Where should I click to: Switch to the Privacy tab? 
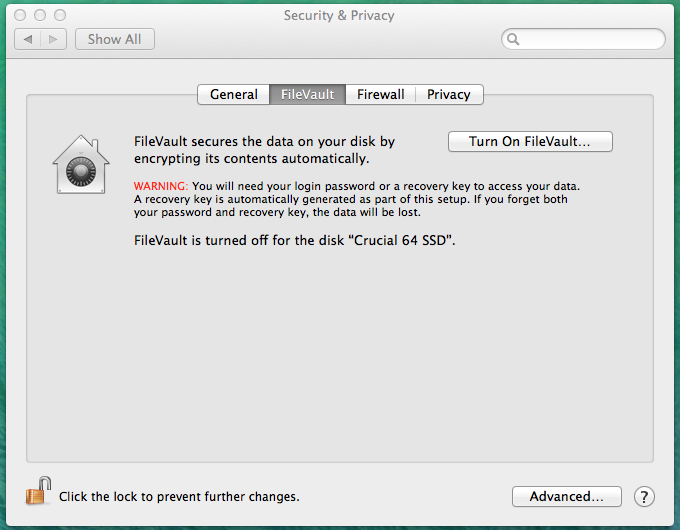click(448, 94)
